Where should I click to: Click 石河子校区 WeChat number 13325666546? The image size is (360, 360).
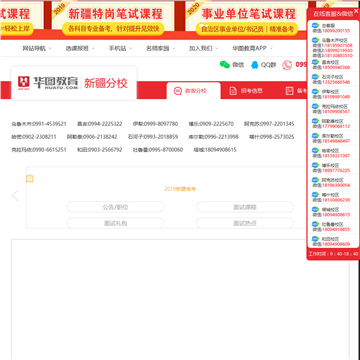click(x=336, y=82)
